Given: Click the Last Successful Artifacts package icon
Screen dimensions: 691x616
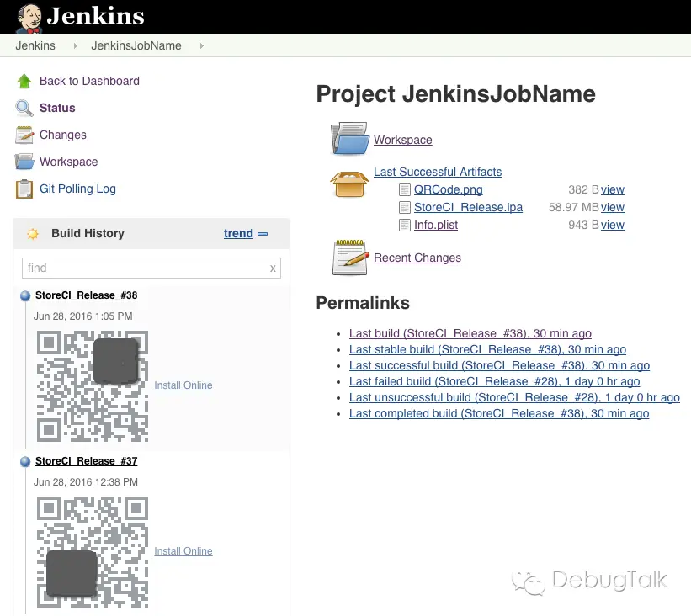Looking at the screenshot, I should 350,183.
